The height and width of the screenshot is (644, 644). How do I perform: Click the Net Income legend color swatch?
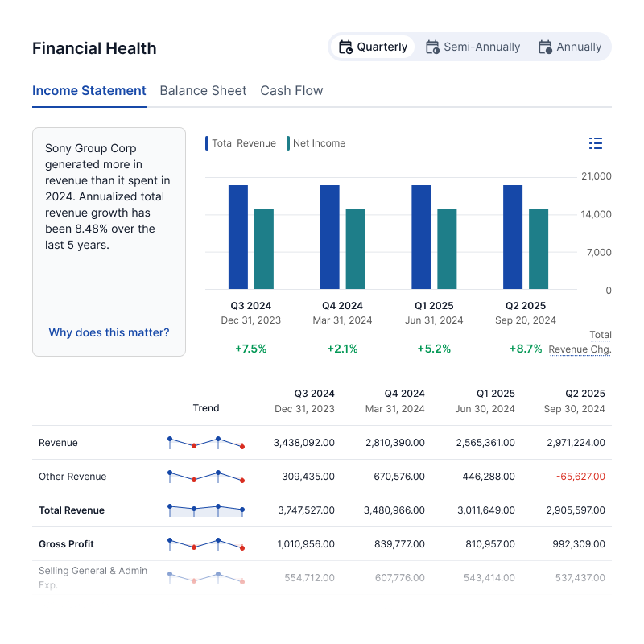(x=288, y=143)
